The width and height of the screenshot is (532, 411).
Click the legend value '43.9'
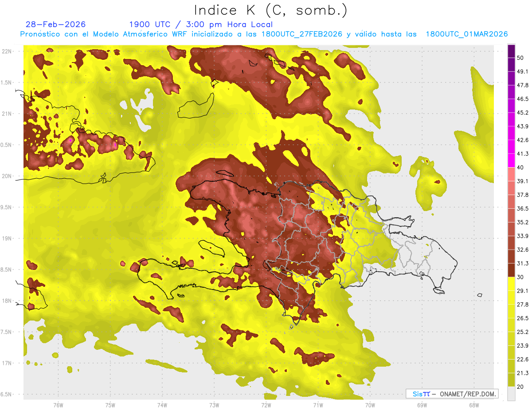[x=523, y=126]
